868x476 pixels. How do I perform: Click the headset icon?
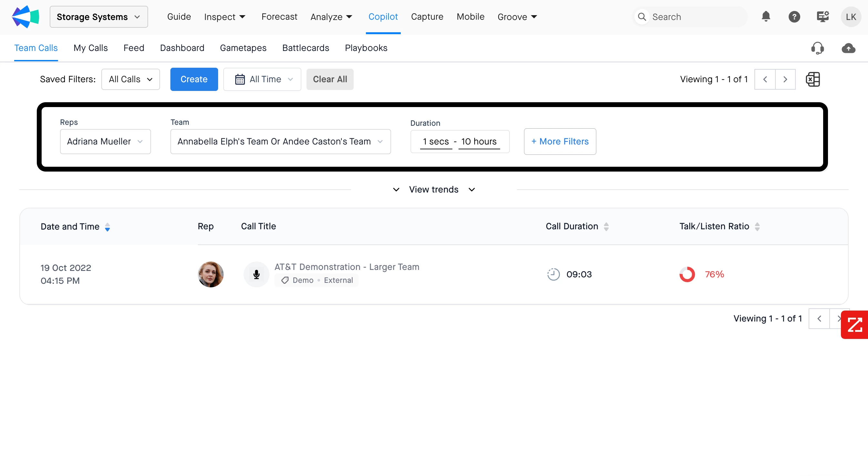[817, 48]
